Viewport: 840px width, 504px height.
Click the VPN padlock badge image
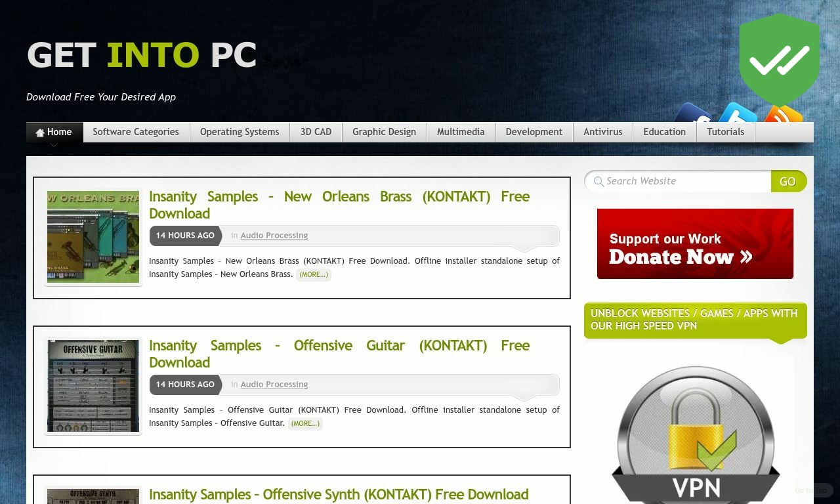pyautogui.click(x=696, y=434)
